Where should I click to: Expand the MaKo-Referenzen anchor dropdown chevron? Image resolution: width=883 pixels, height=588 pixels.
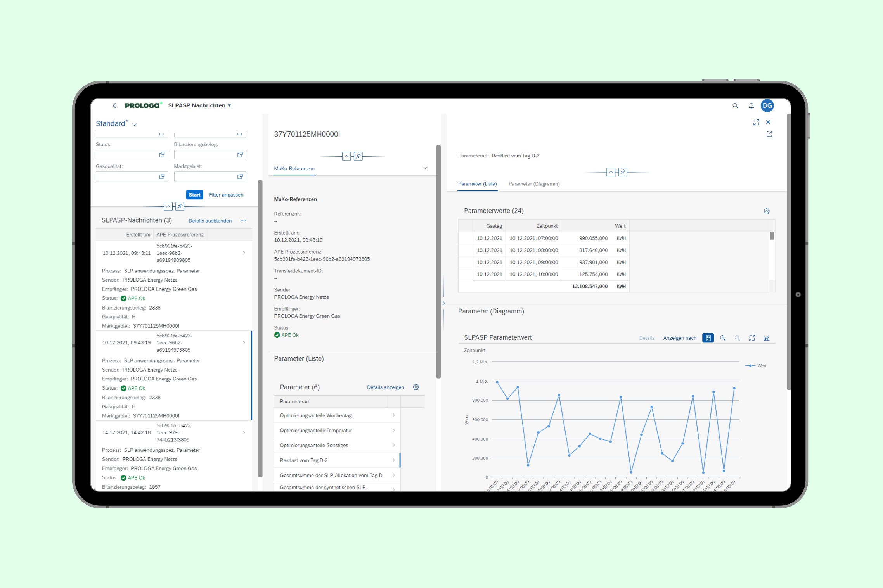(425, 168)
